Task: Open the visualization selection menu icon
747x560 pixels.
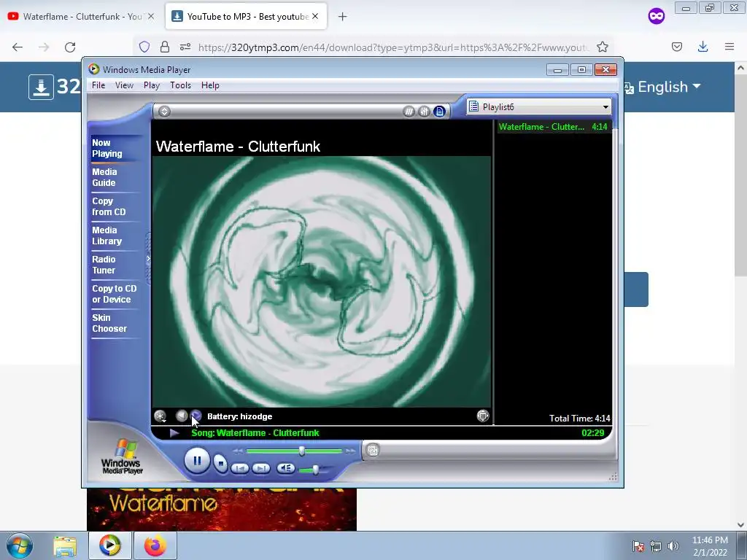Action: pyautogui.click(x=160, y=416)
